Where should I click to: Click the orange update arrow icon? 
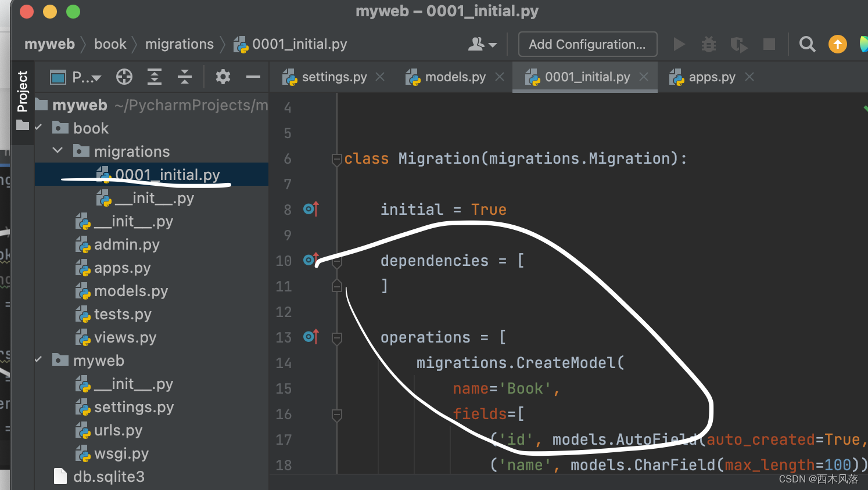coord(837,44)
